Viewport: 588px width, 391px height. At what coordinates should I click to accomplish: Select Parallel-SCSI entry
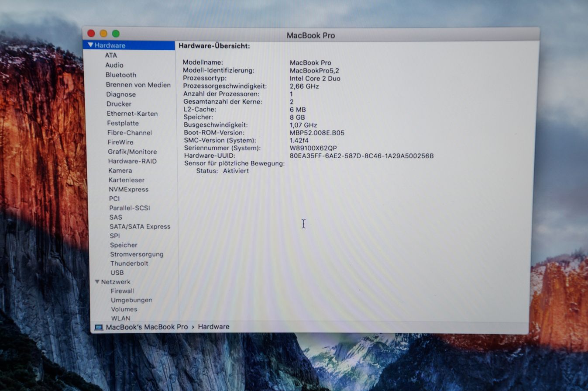tap(130, 208)
